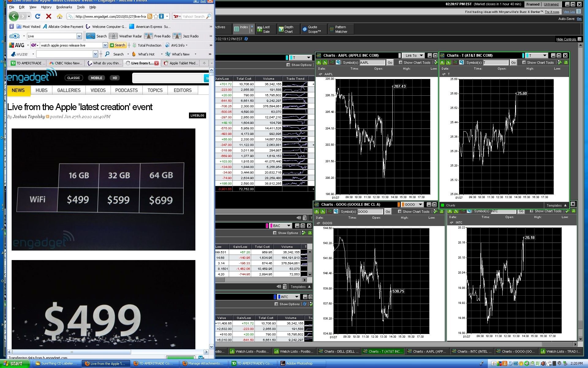
Task: Expand the Templates arrow in Charts panel
Action: pos(565,205)
